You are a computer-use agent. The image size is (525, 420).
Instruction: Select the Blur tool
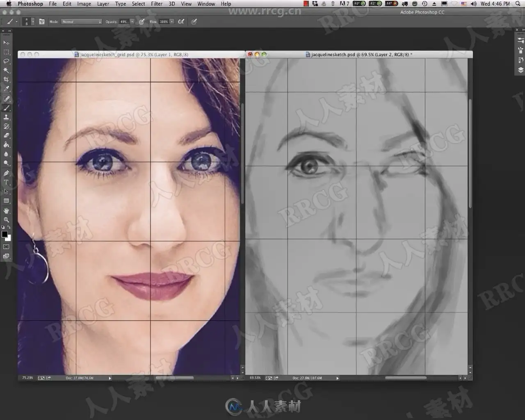pyautogui.click(x=6, y=154)
